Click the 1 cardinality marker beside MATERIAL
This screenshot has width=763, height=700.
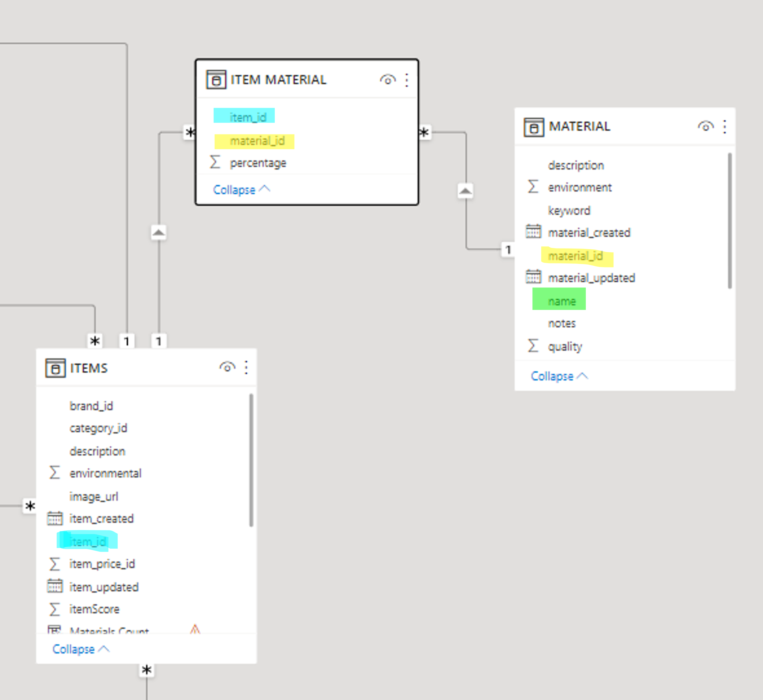tap(508, 250)
